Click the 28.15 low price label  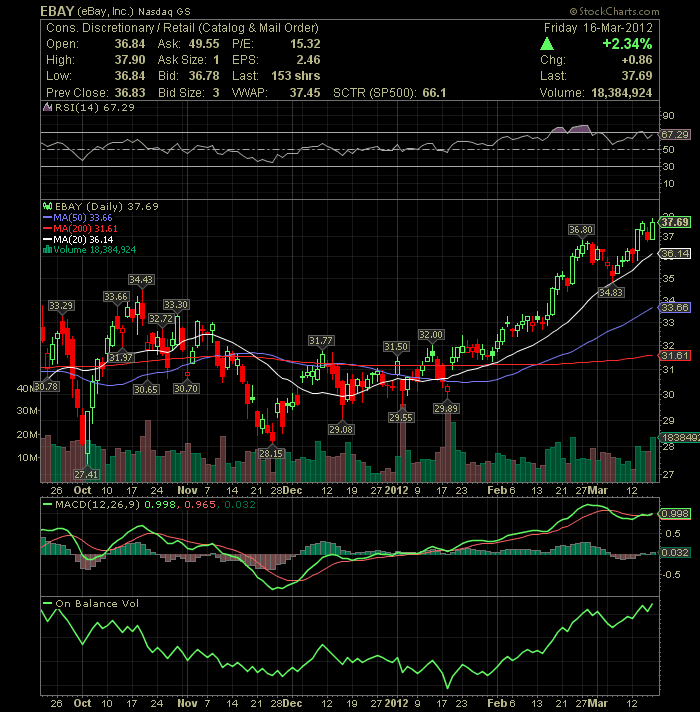coord(271,453)
